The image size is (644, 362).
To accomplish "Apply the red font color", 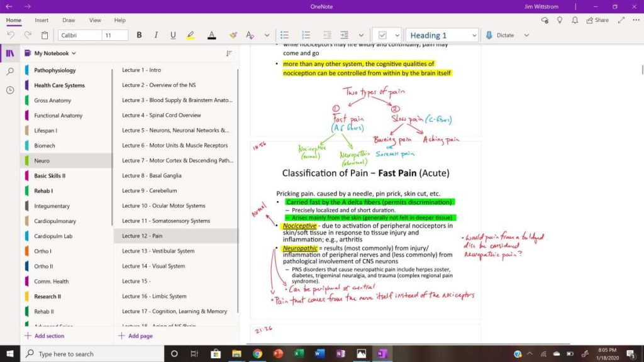I will 211,35.
